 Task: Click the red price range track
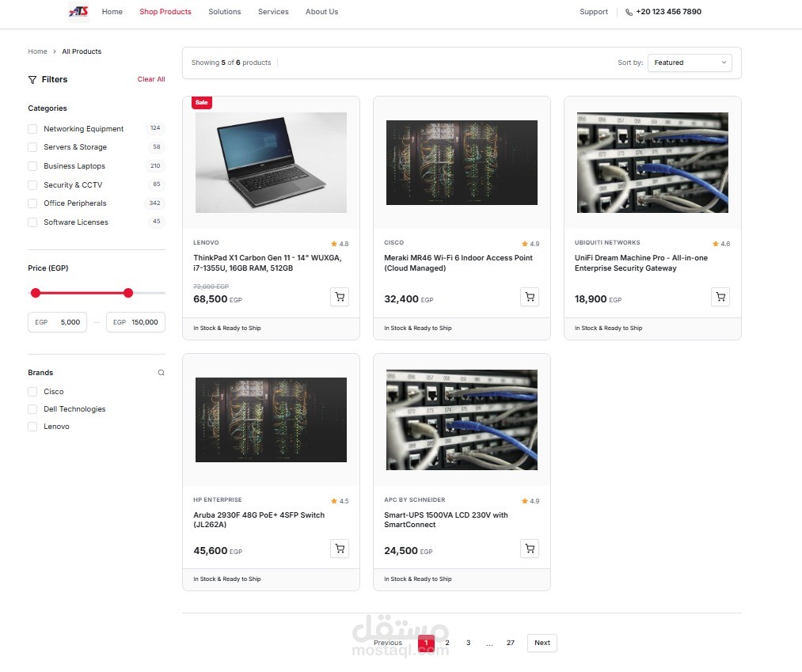click(82, 293)
